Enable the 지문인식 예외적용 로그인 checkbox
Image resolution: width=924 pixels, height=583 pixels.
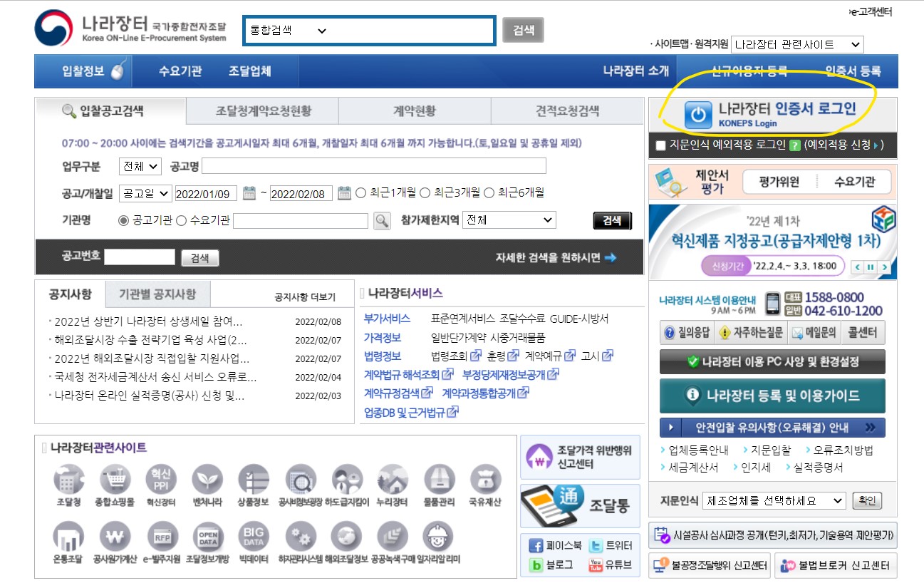click(x=660, y=145)
